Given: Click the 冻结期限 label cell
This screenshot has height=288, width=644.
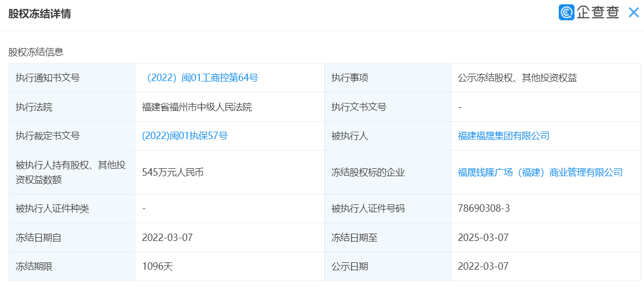Looking at the screenshot, I should [x=72, y=267].
